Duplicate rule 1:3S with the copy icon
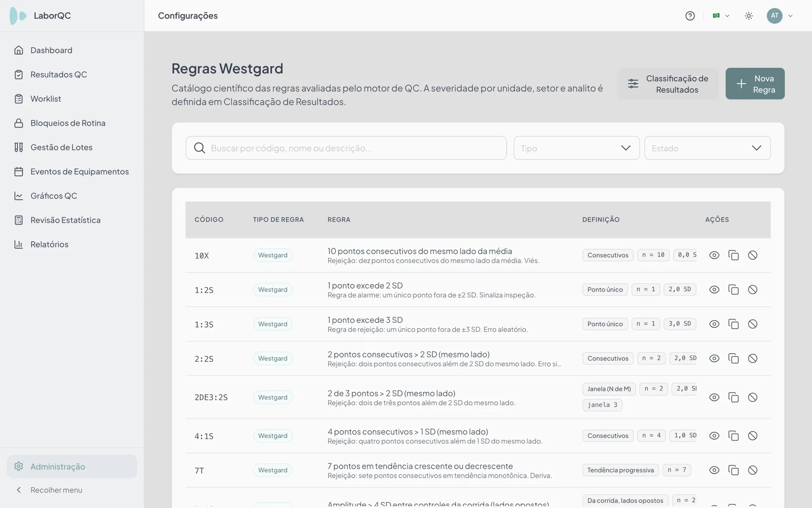Image resolution: width=812 pixels, height=508 pixels. [734, 324]
